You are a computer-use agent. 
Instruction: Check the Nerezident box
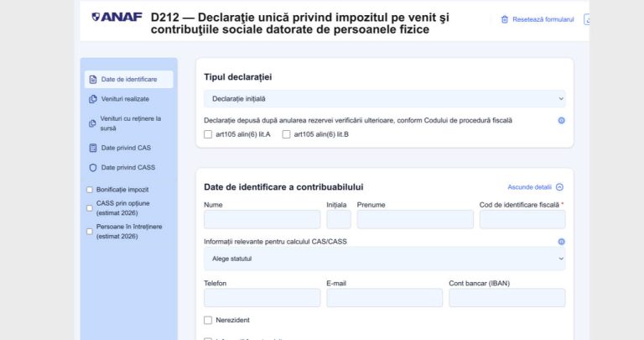(208, 320)
